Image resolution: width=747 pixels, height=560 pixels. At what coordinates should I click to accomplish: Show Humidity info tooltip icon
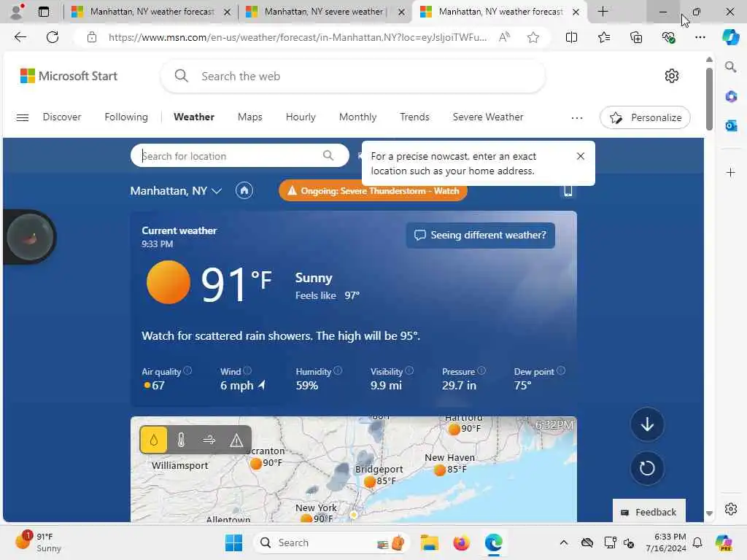[338, 370]
